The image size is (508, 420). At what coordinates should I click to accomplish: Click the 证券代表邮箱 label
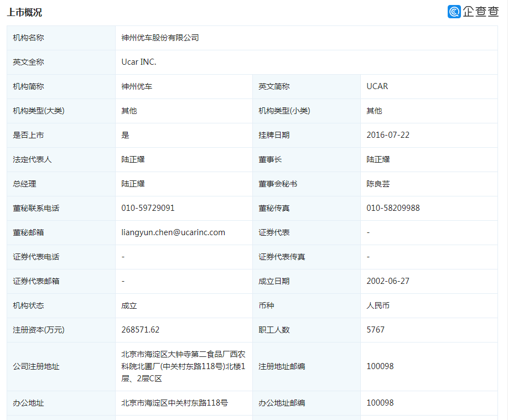(x=36, y=281)
